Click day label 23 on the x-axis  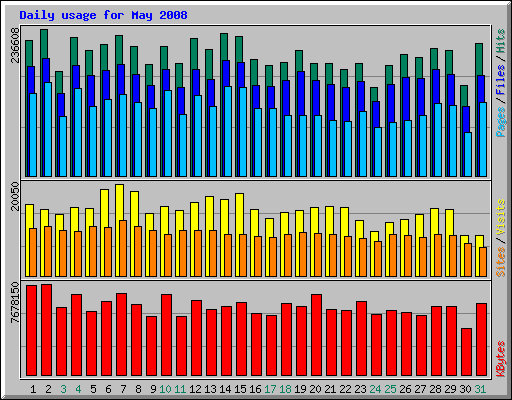[360, 389]
